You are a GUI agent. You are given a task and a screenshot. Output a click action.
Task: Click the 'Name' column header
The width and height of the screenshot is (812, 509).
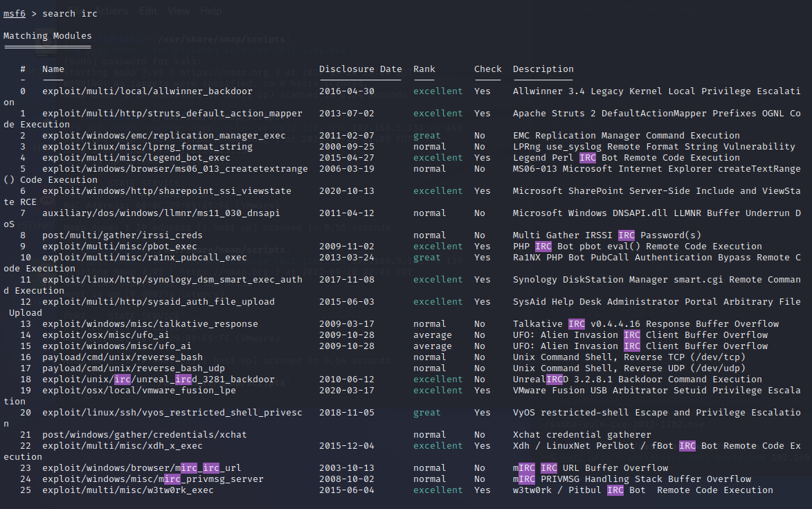(x=53, y=69)
